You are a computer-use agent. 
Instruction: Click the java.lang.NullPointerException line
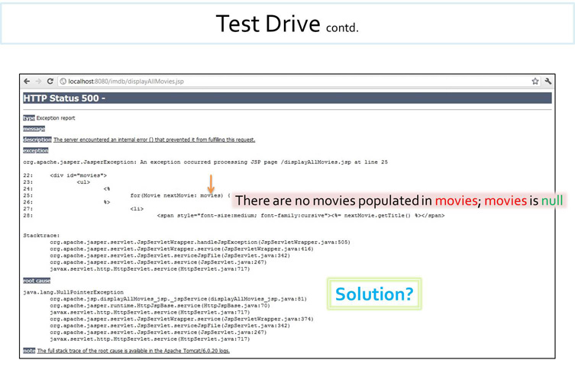[x=73, y=291]
